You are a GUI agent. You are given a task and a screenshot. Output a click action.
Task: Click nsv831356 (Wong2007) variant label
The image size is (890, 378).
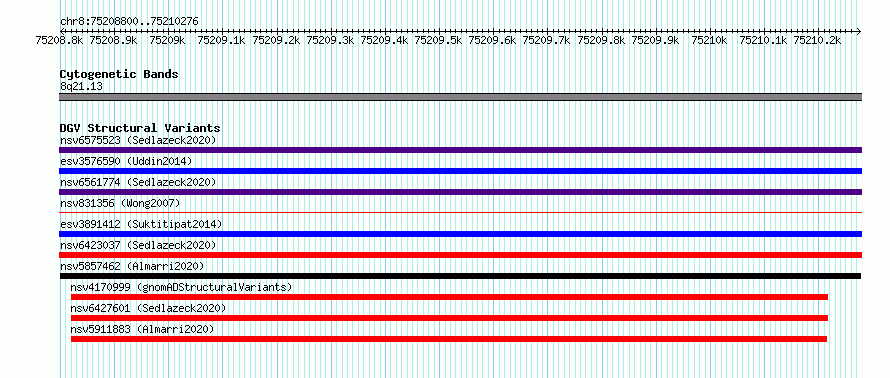pos(120,203)
